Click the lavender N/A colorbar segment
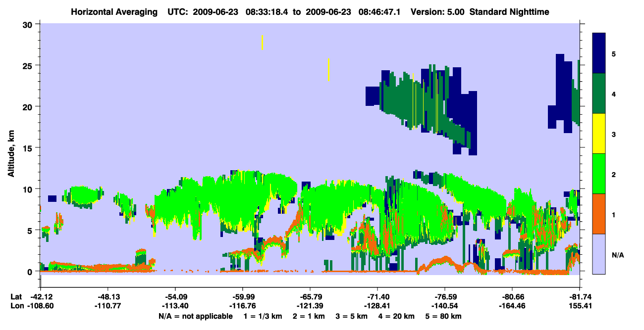The height and width of the screenshot is (330, 644). tap(599, 254)
